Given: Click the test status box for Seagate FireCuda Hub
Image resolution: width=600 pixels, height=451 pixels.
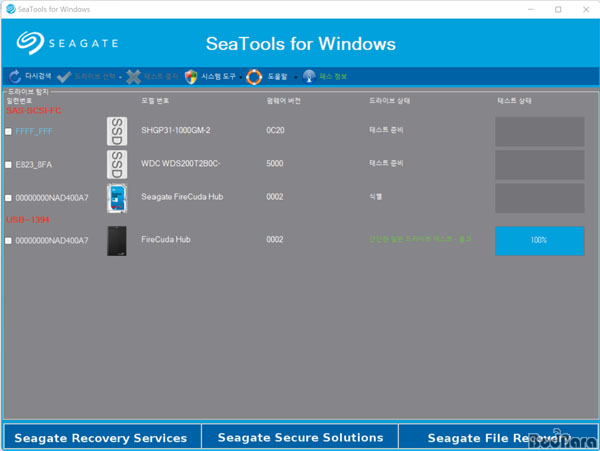Looking at the screenshot, I should (x=540, y=198).
